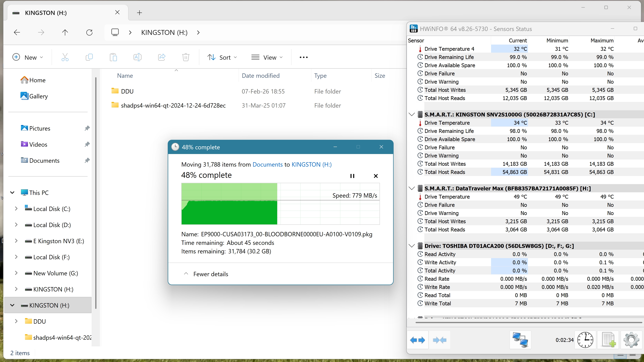Collapse the DataTraveler Max S.M.A.R.T. group
This screenshot has width=644, height=362.
[412, 188]
